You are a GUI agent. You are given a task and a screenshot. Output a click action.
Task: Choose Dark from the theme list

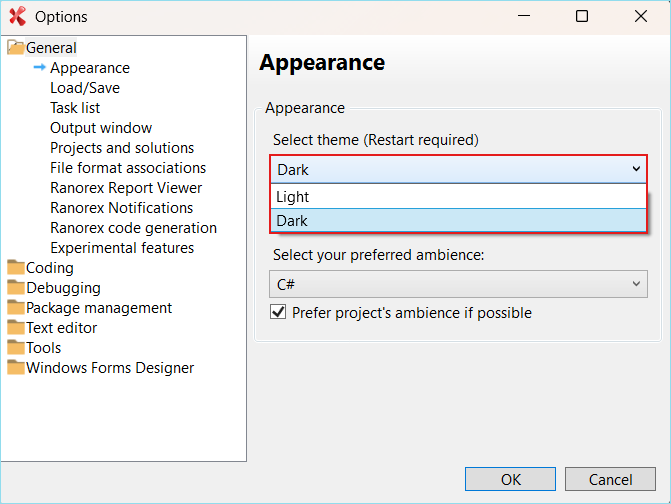coord(458,221)
